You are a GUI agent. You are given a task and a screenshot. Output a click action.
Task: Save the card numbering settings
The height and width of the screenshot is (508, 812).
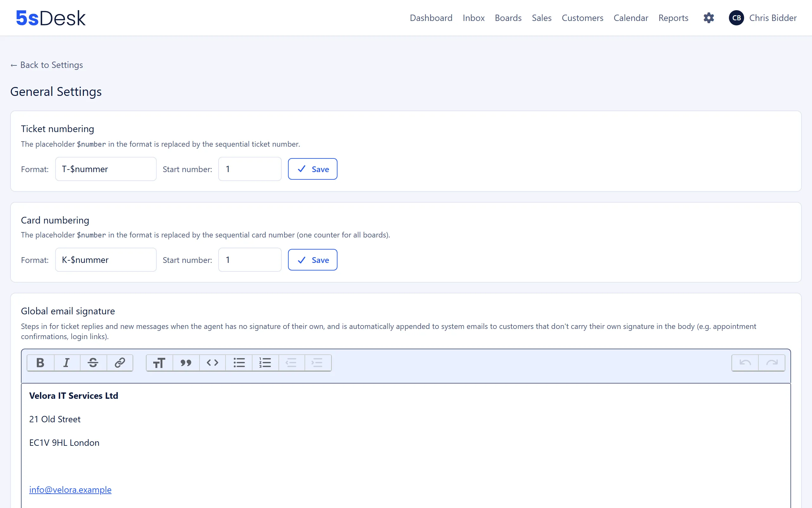312,260
